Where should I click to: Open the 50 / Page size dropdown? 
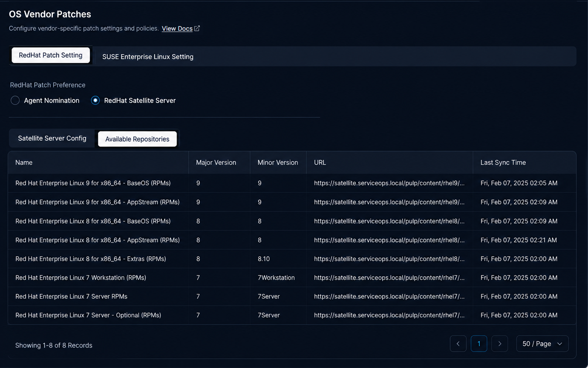click(x=542, y=344)
